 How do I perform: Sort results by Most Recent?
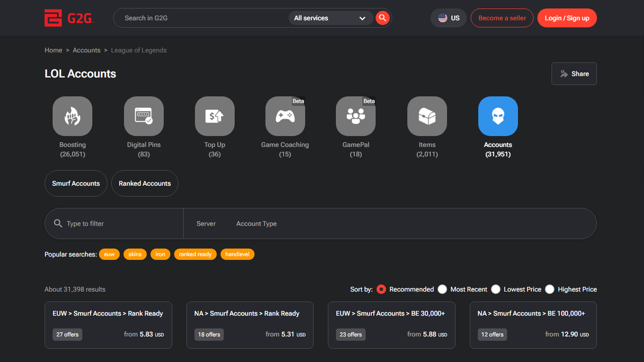(442, 289)
